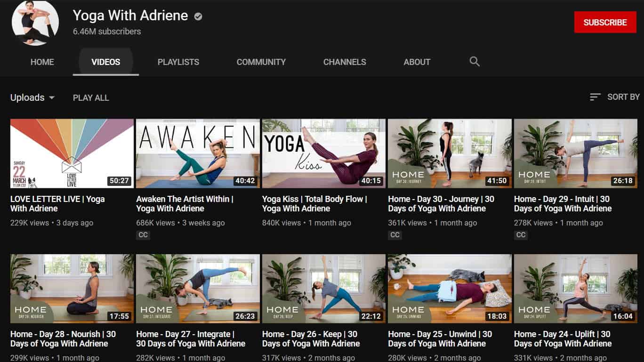Screen dimensions: 644x362
Task: Click the Day 27 Integrate thumbnail
Action: pyautogui.click(x=198, y=289)
